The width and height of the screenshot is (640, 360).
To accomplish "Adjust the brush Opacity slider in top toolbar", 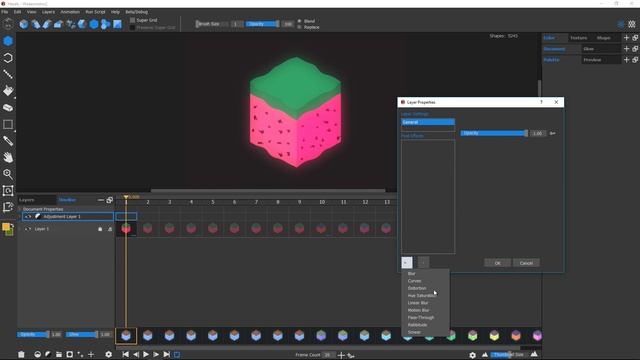I will [x=262, y=24].
